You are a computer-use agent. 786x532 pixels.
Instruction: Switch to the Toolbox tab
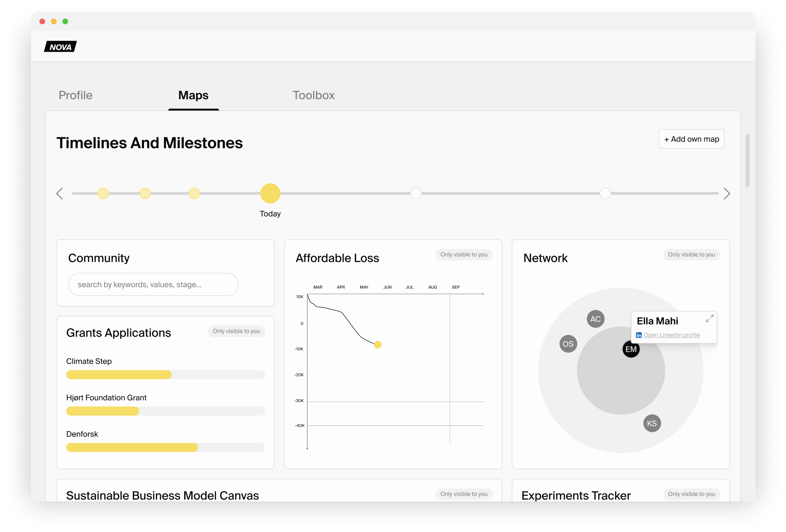(x=313, y=95)
